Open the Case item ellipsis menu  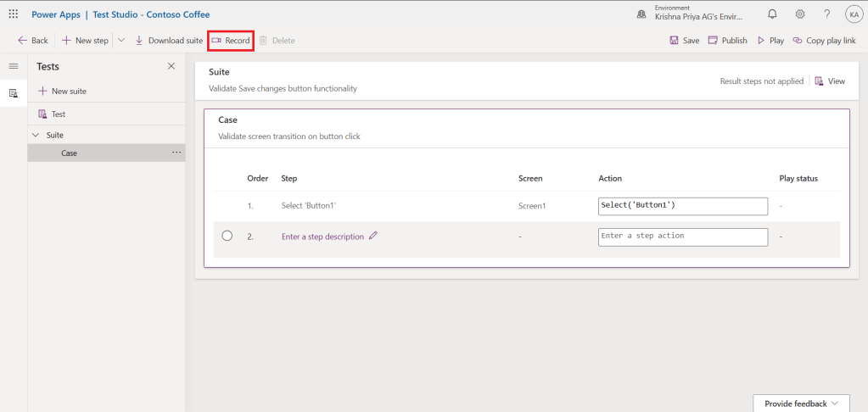(176, 153)
